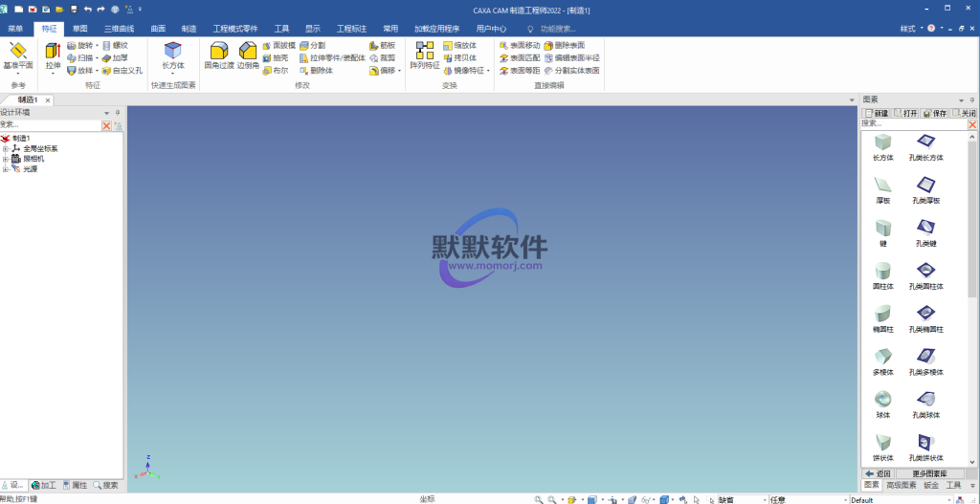The height and width of the screenshot is (504, 980).
Task: Choose the 球体 sphere library element
Action: click(x=882, y=401)
